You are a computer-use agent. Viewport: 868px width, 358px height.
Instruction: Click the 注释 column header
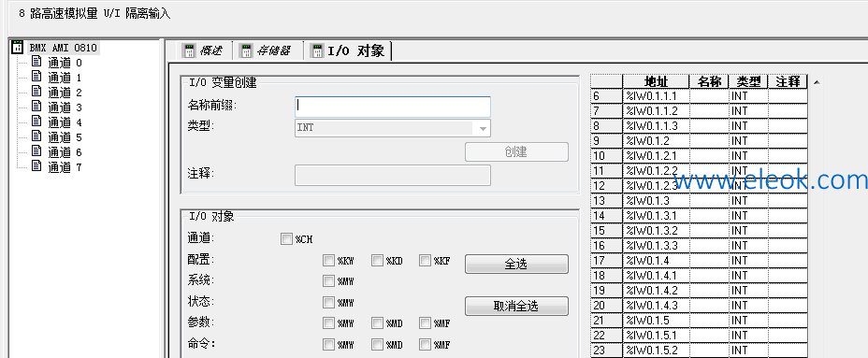(x=788, y=81)
